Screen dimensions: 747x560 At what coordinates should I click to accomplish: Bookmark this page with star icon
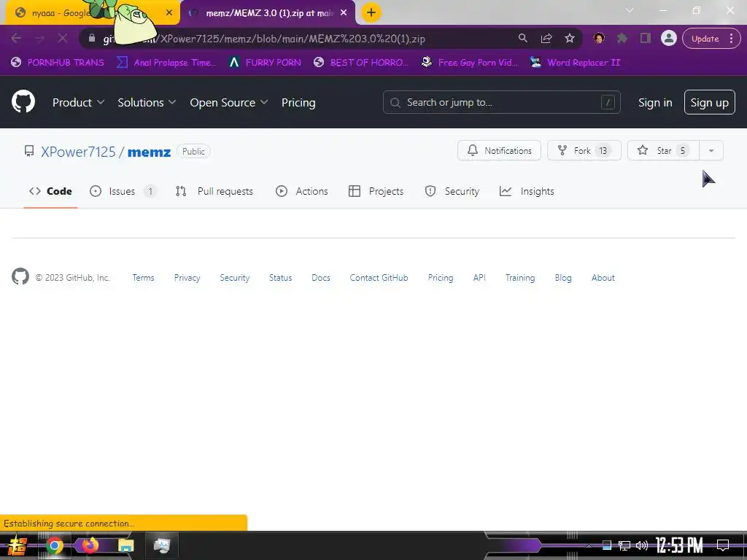(x=569, y=38)
